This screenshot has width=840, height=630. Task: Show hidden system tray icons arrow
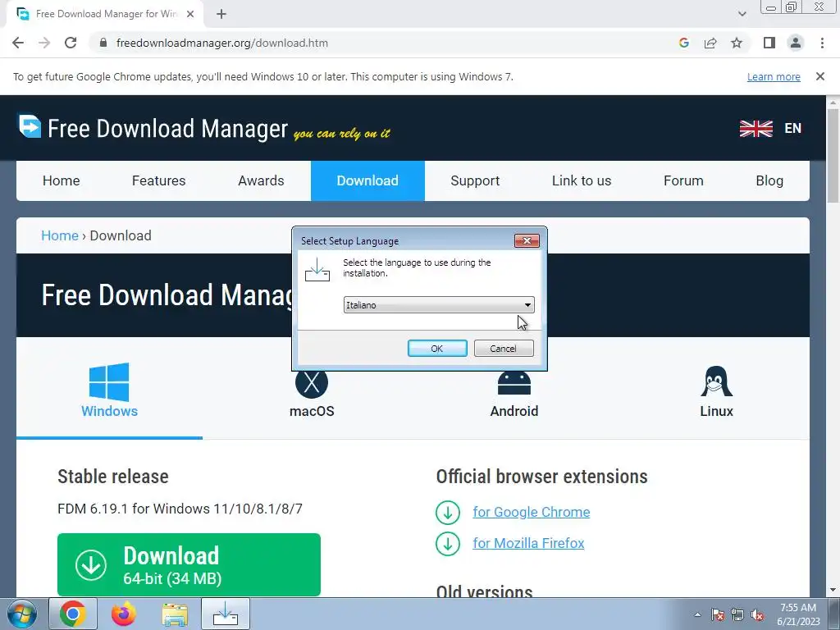click(697, 614)
